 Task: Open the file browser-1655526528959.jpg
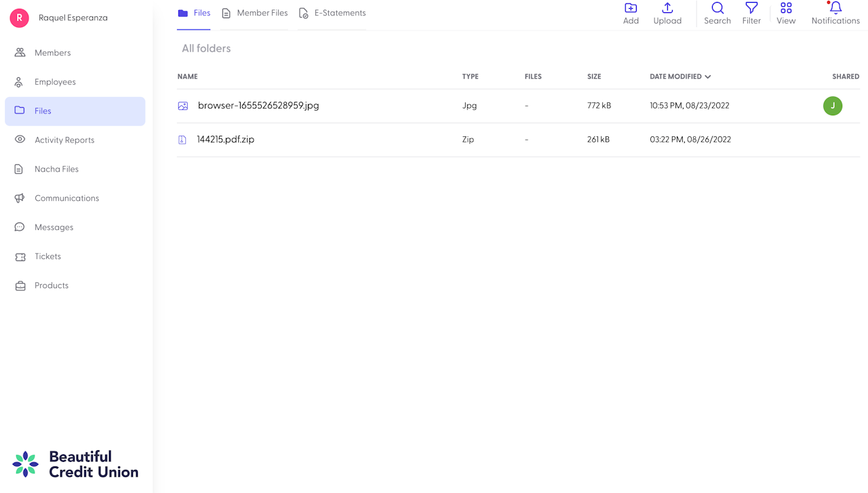(258, 106)
